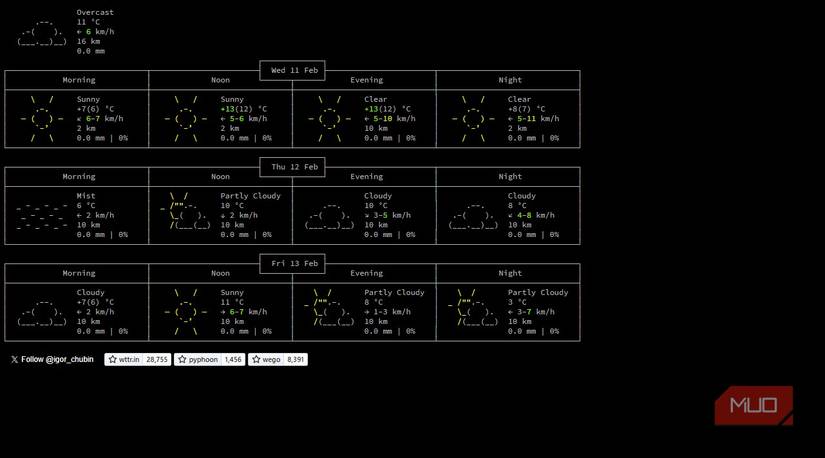
Task: Click Partly Cloudy label on Thu Noon
Action: [x=250, y=196]
